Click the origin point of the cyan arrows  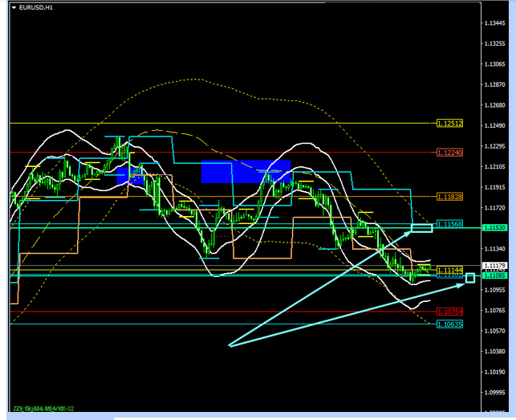coord(230,345)
